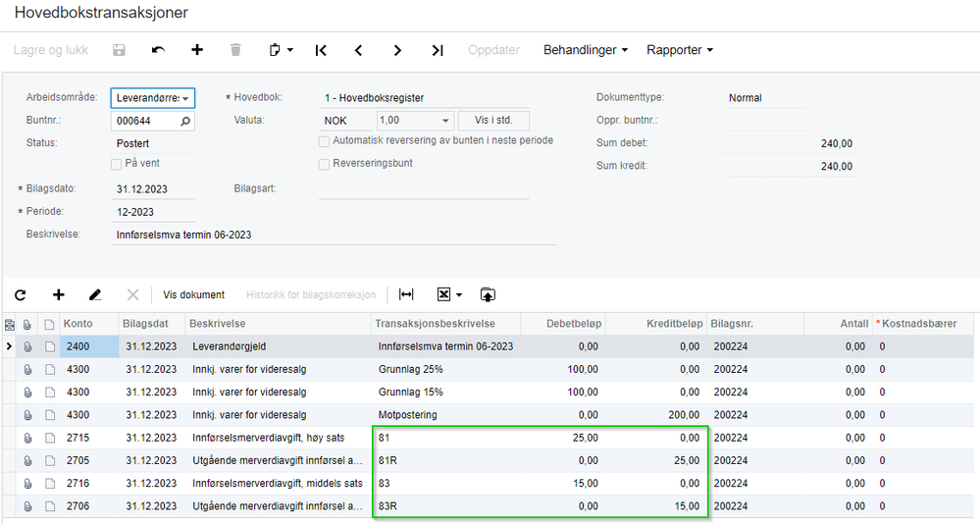Toggle the På vent checkbox

point(116,164)
